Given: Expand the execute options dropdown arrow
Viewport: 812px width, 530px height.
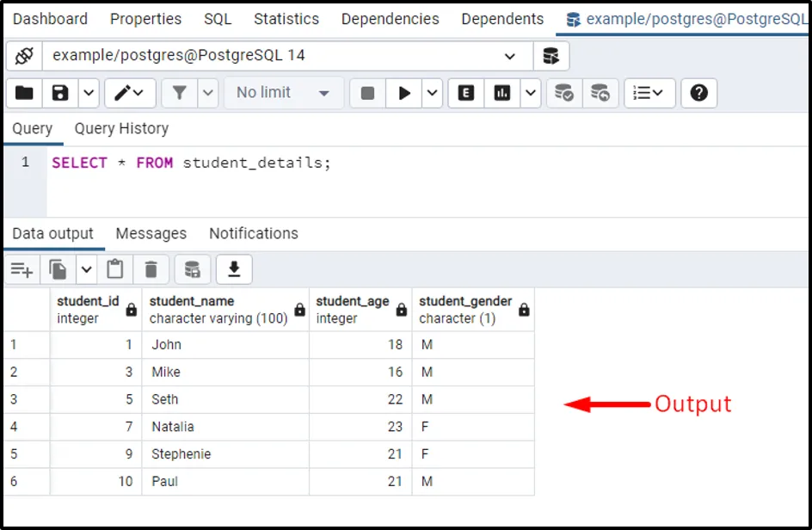Looking at the screenshot, I should (432, 93).
